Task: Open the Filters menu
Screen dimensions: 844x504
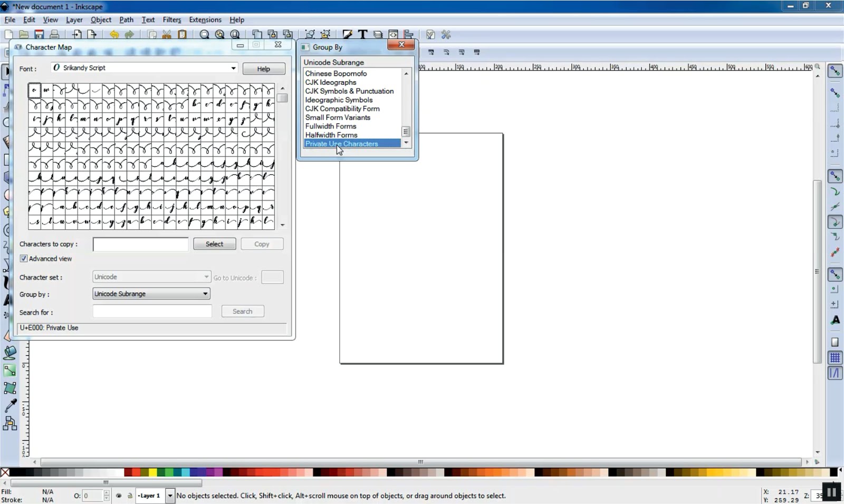Action: [172, 20]
